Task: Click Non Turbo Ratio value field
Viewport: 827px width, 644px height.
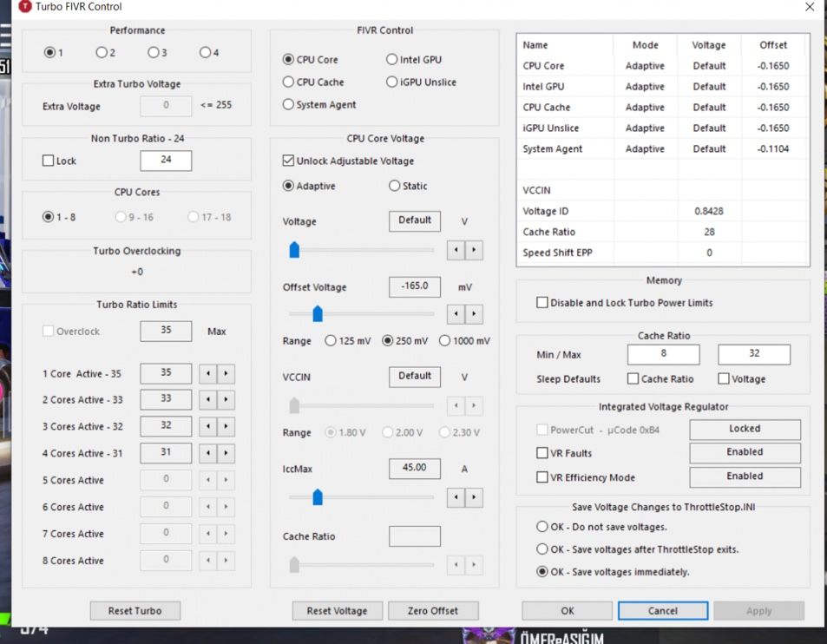Action: [166, 161]
